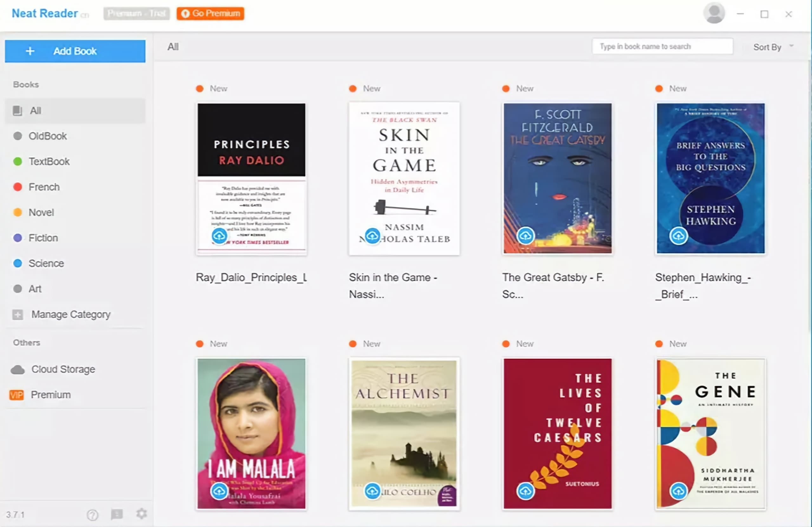Open The Lives of Twelve Caesars cover
812x527 pixels.
pos(558,434)
